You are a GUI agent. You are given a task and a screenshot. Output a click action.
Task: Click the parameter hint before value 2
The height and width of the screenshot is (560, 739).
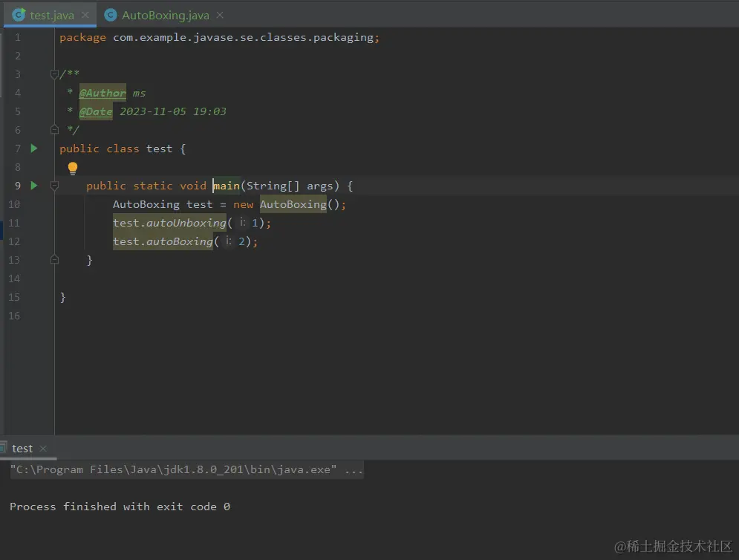click(x=229, y=241)
